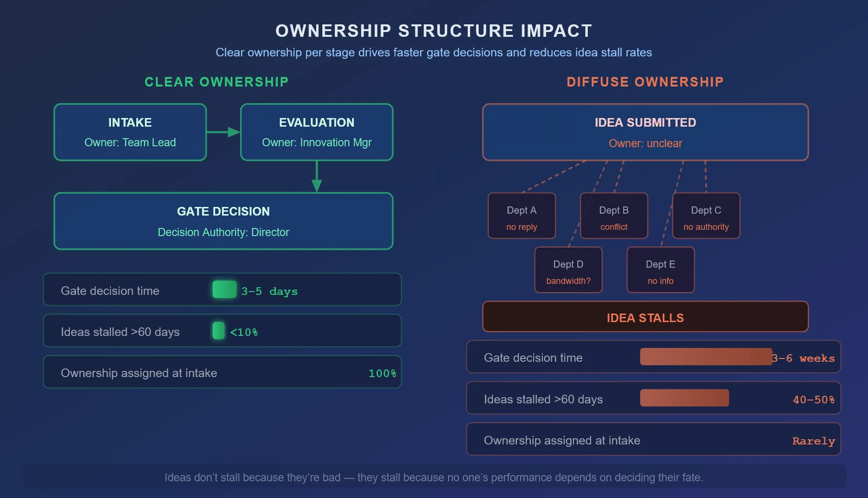Click the 'Owner: unclear' text
Viewport: 868px width, 498px height.
pos(646,143)
